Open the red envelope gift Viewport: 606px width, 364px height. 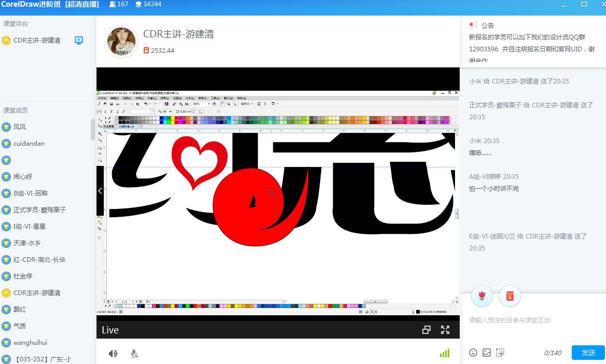(x=509, y=296)
